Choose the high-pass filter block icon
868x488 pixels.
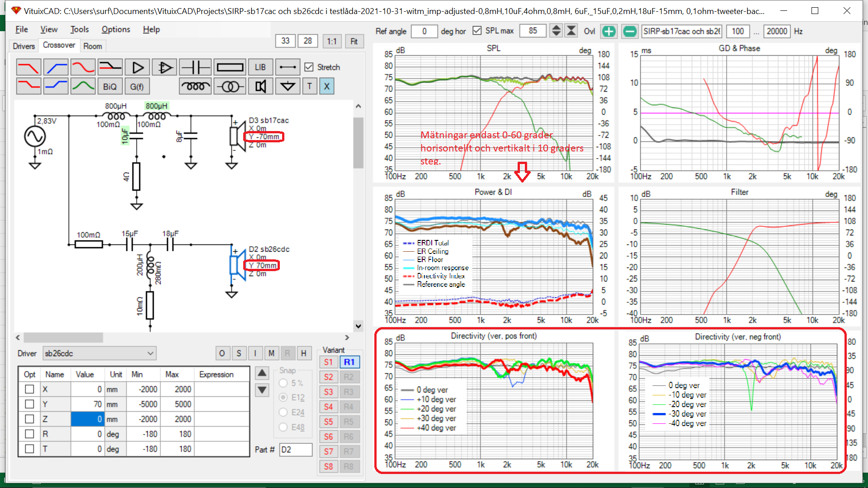56,68
